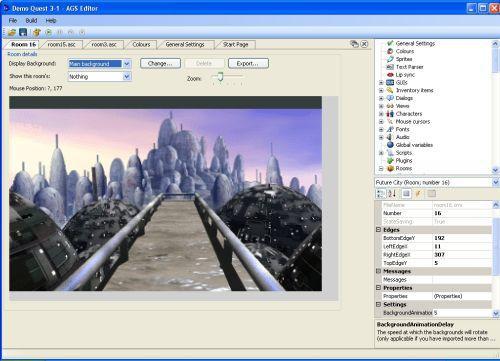The height and width of the screenshot is (361, 500).
Task: Click the Characters people icon
Action: [x=390, y=114]
